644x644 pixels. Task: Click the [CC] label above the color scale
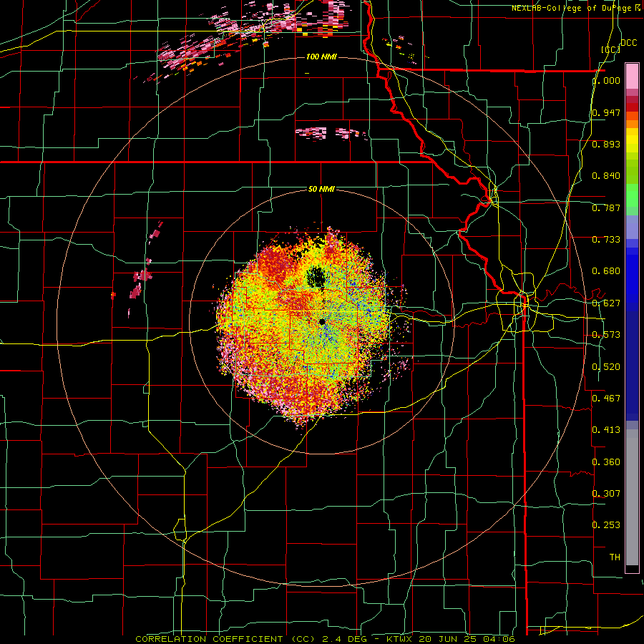(x=611, y=49)
